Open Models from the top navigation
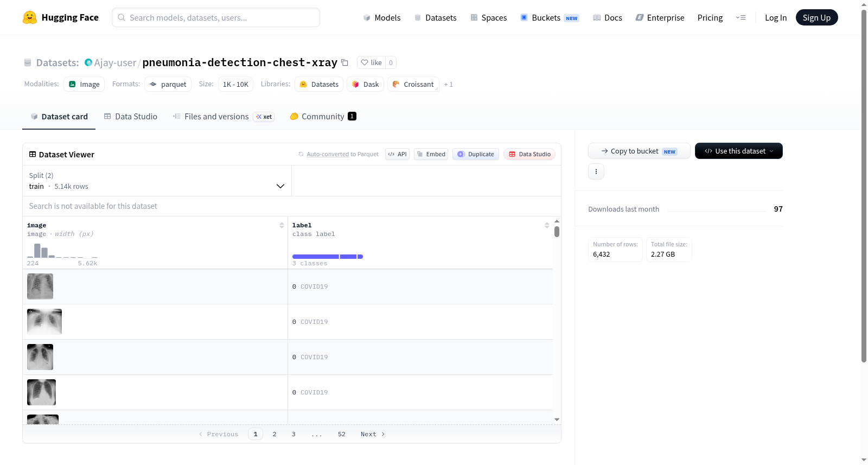Screen dimensions: 868x465 coord(382,17)
